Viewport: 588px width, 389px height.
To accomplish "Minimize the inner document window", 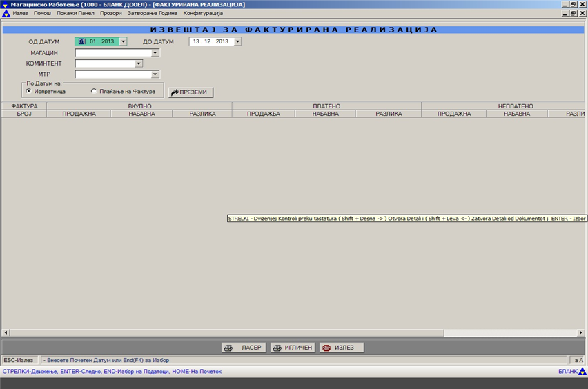I will [x=565, y=13].
